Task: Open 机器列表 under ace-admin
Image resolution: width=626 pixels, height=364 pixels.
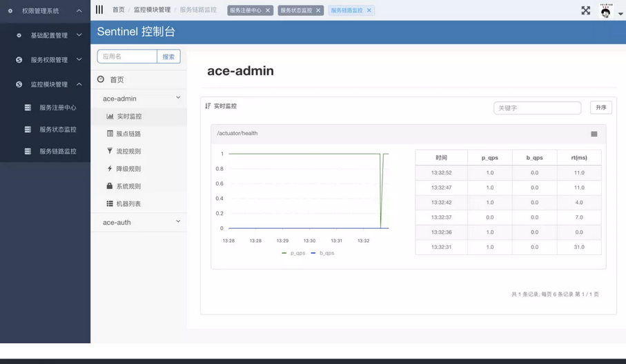Action: (x=128, y=204)
